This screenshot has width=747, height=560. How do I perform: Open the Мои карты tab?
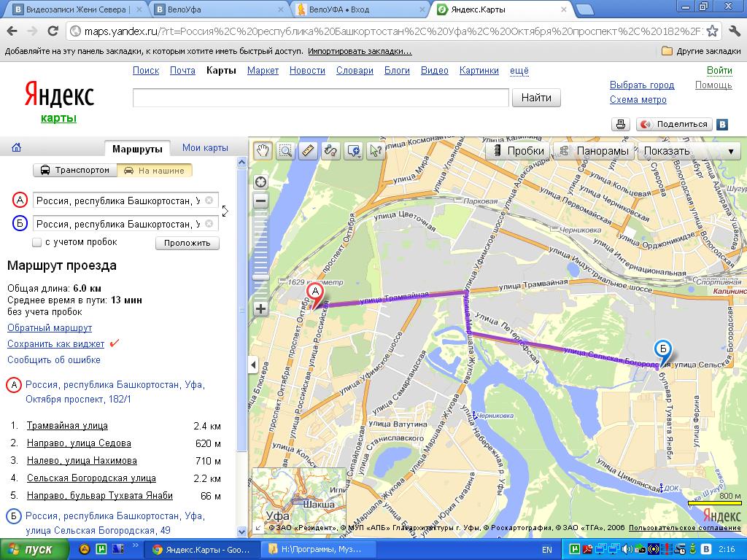[x=205, y=147]
